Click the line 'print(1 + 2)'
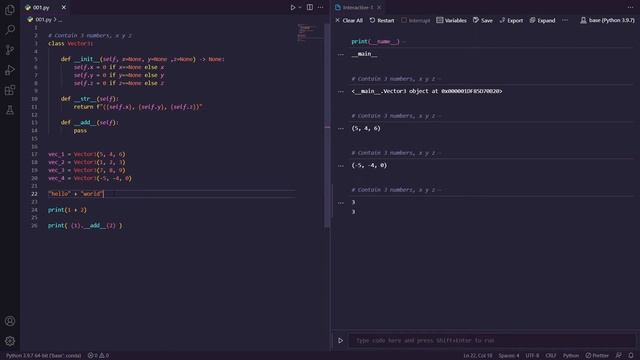Screen dimensions: 640x360 [67, 210]
